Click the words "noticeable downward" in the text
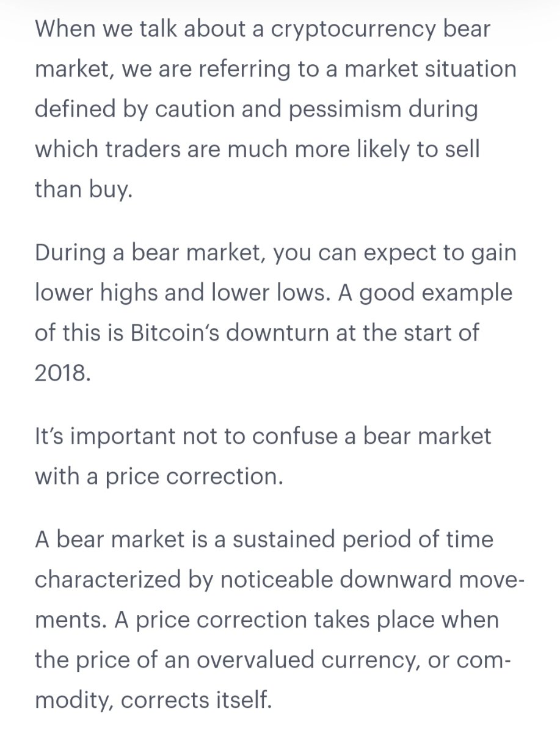 pos(335,579)
